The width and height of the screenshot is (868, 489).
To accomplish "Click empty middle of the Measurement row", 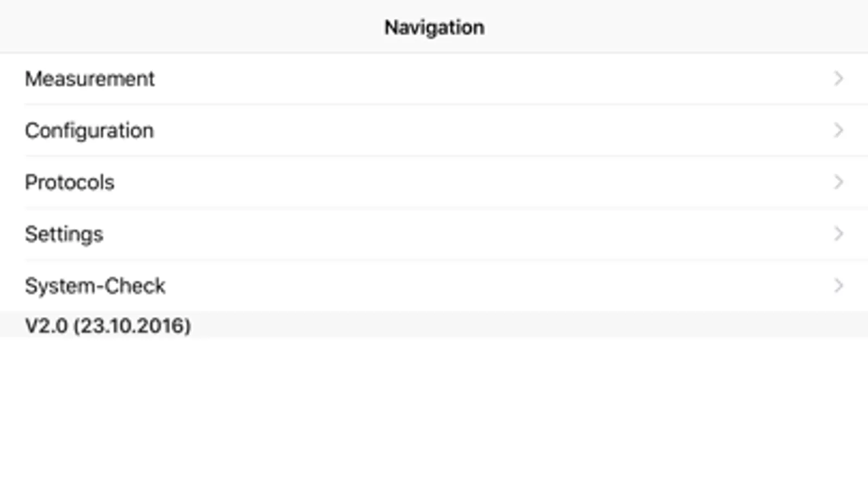I will pyautogui.click(x=434, y=79).
